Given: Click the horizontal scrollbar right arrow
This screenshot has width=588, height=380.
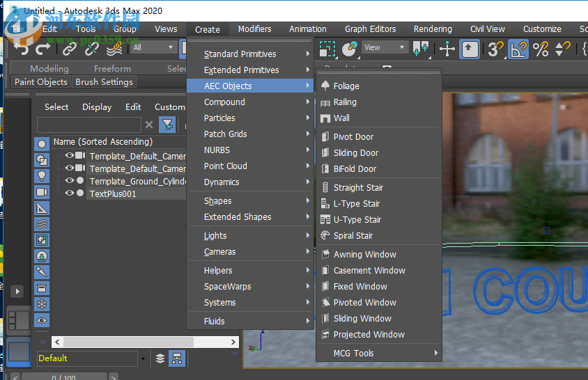Looking at the screenshot, I should (x=233, y=342).
